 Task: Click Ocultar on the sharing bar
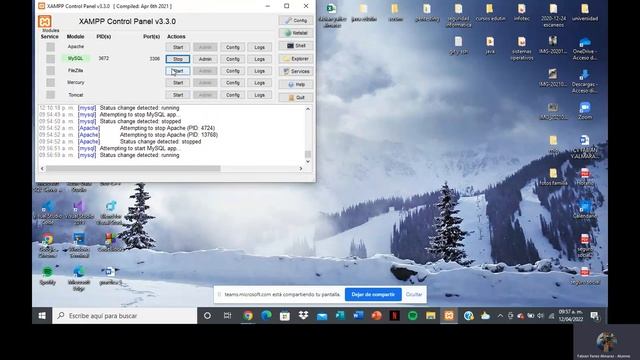[x=414, y=294]
